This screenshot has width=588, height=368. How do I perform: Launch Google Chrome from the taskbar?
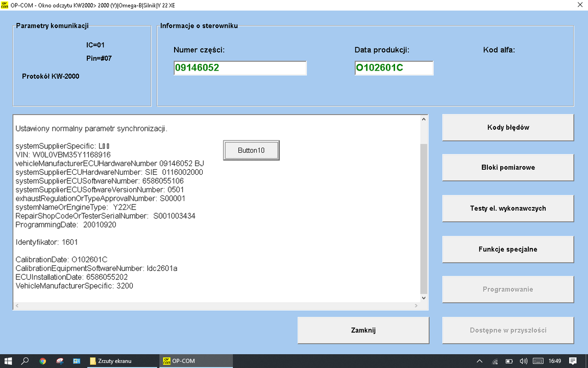tap(42, 361)
